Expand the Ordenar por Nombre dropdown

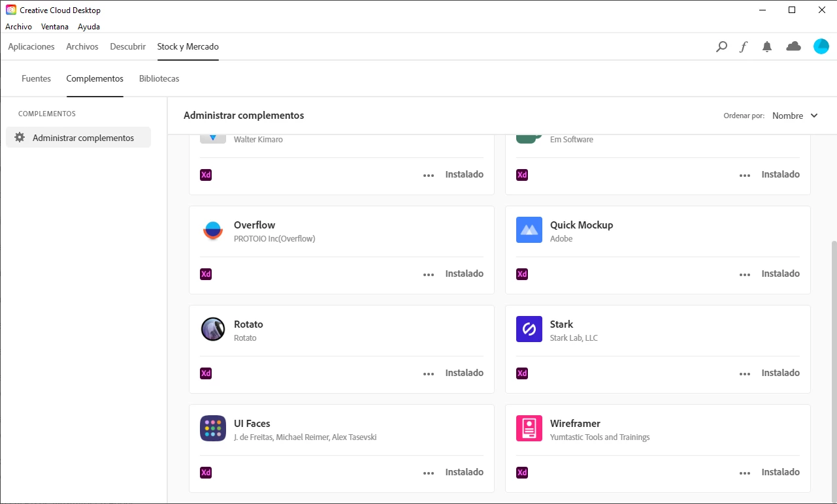[x=795, y=116]
